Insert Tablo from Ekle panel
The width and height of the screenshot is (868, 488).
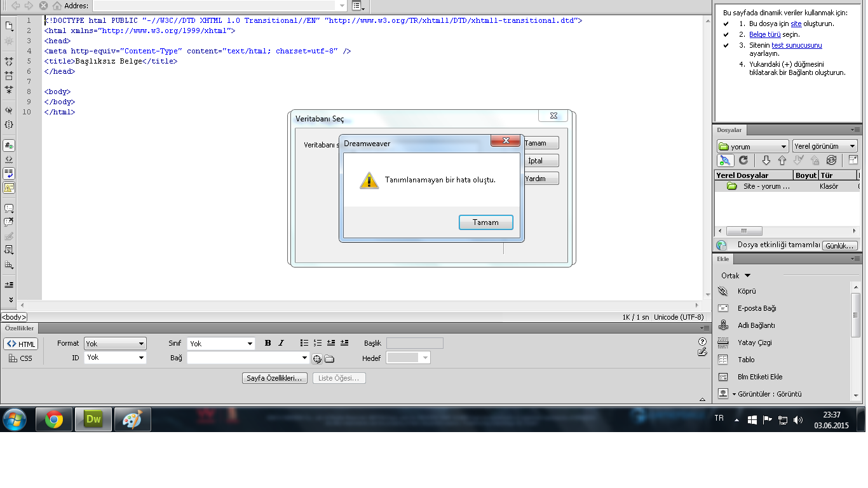tap(746, 360)
